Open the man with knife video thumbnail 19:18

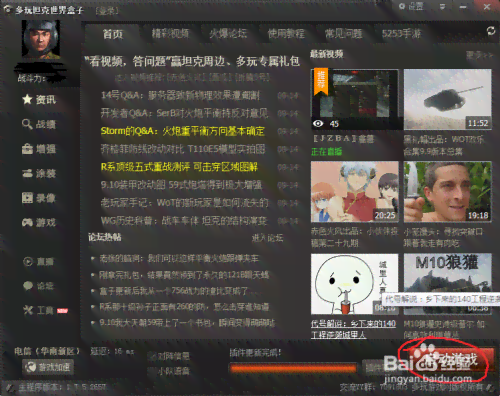pos(448,192)
